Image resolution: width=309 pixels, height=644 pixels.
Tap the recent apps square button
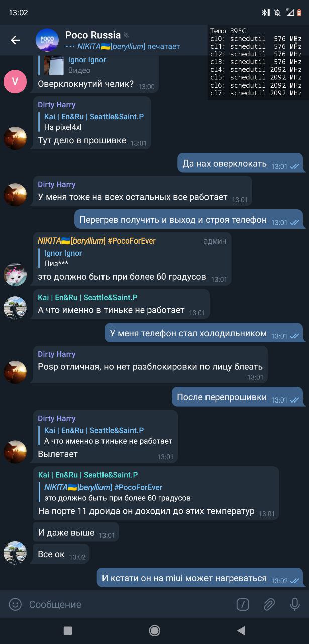[68, 630]
